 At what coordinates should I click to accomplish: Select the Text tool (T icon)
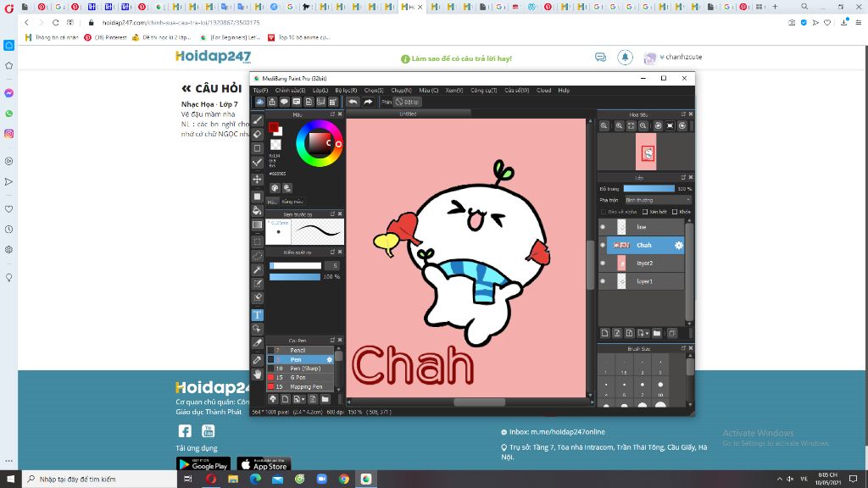(x=258, y=315)
